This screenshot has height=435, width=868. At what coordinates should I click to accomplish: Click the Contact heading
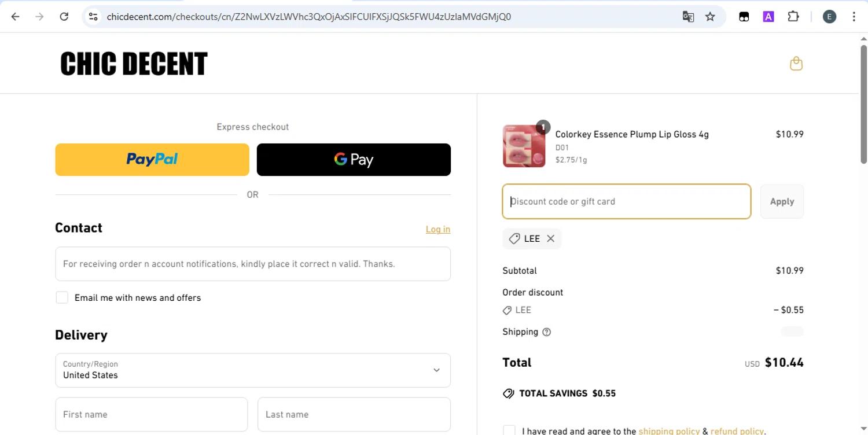pos(79,228)
